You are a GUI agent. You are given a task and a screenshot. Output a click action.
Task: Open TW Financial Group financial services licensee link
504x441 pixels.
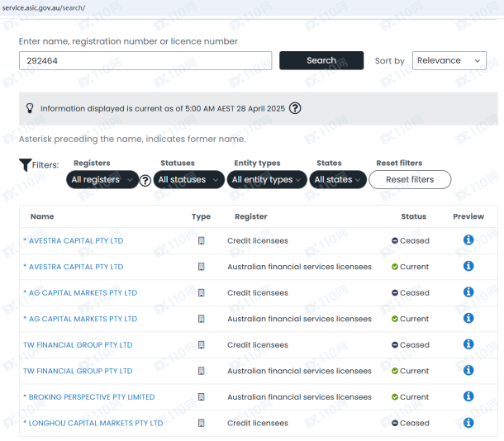point(78,371)
